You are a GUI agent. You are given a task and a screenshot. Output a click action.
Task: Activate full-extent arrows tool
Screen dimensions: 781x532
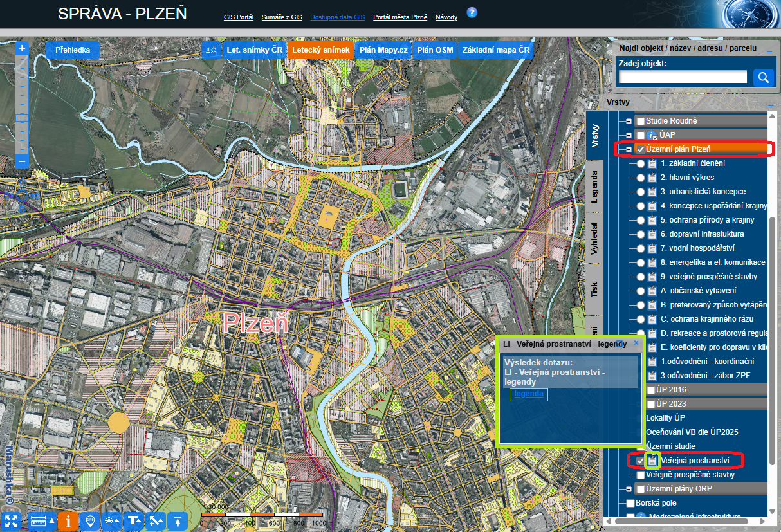pos(11,520)
